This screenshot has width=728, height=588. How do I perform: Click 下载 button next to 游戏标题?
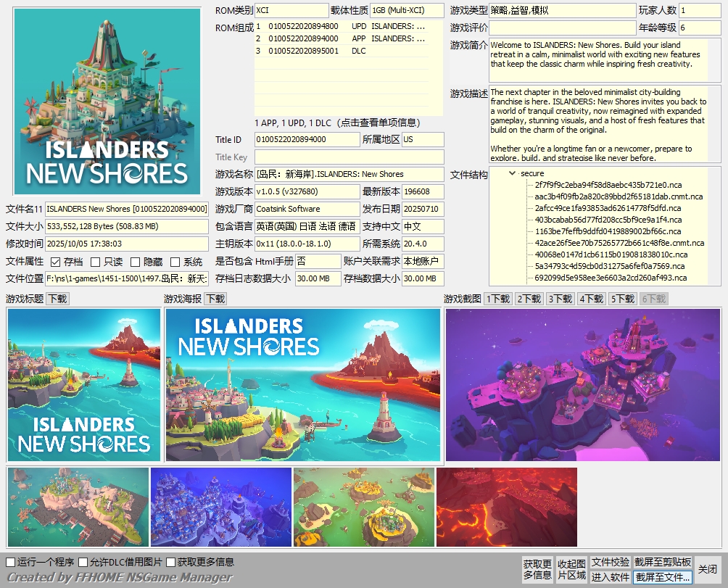[57, 299]
